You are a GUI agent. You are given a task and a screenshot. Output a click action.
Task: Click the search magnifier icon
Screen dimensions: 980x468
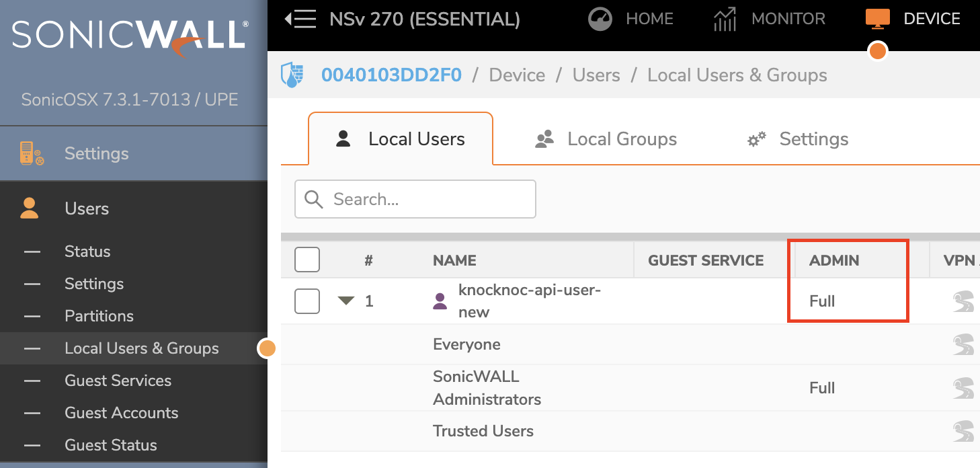[313, 199]
